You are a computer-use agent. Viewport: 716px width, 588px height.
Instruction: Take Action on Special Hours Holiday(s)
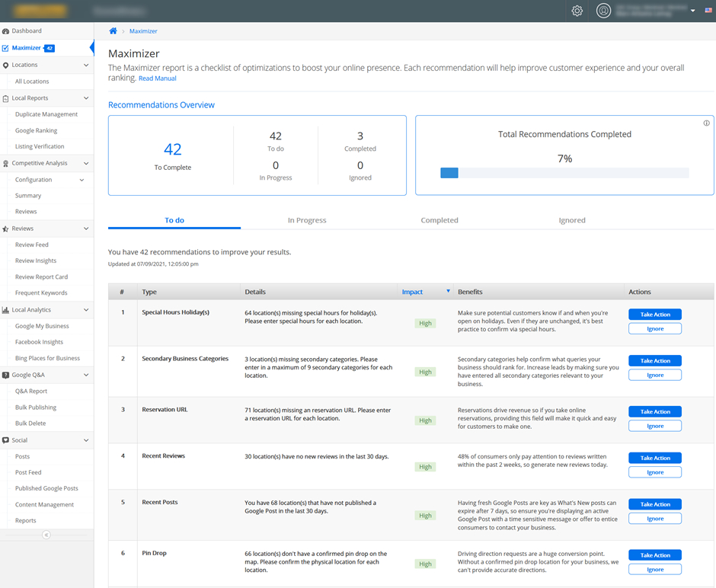click(655, 315)
